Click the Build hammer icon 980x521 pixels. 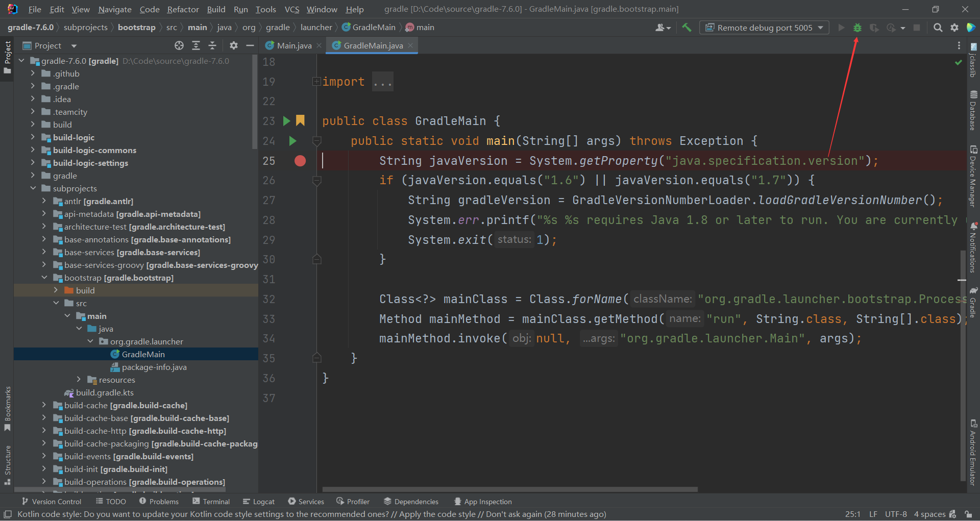tap(687, 28)
